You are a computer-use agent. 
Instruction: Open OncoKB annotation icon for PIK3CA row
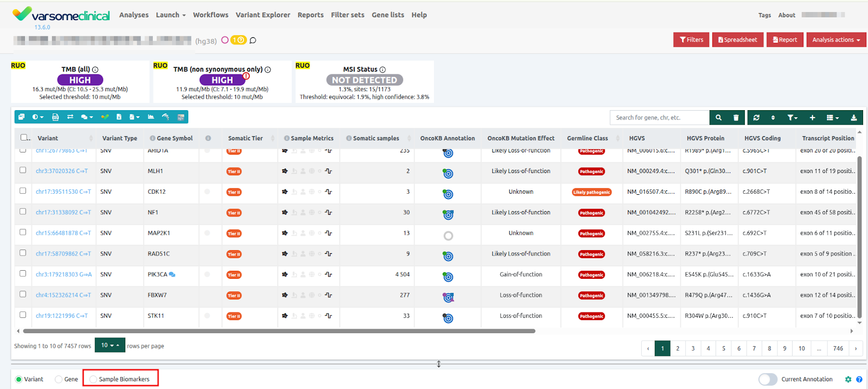tap(448, 277)
